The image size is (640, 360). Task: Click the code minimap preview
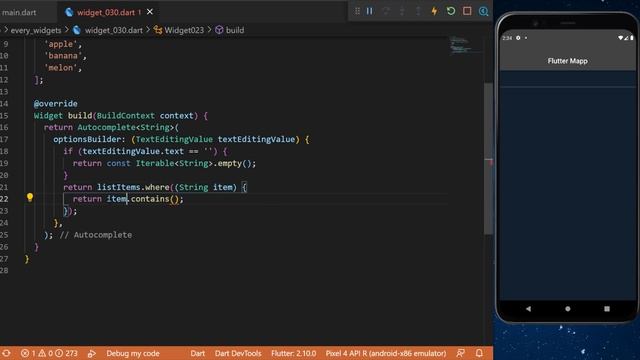click(x=465, y=46)
